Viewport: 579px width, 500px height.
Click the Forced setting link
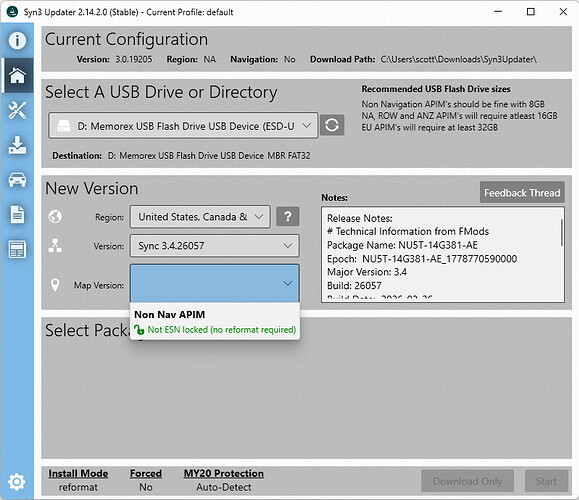pos(146,473)
